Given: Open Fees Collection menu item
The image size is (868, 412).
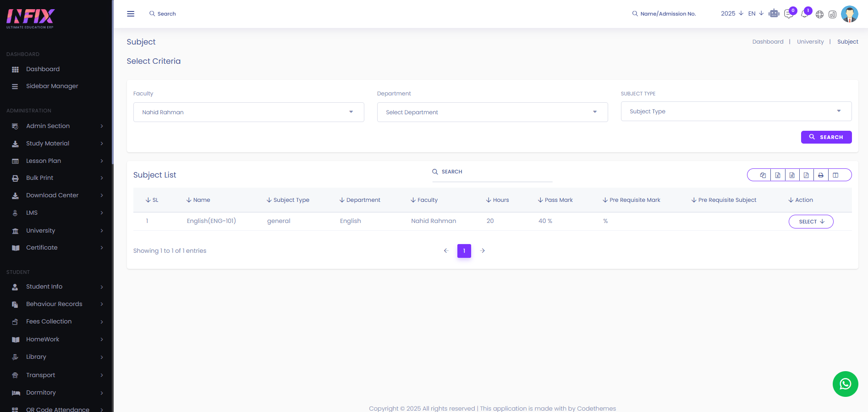Looking at the screenshot, I should (x=57, y=322).
